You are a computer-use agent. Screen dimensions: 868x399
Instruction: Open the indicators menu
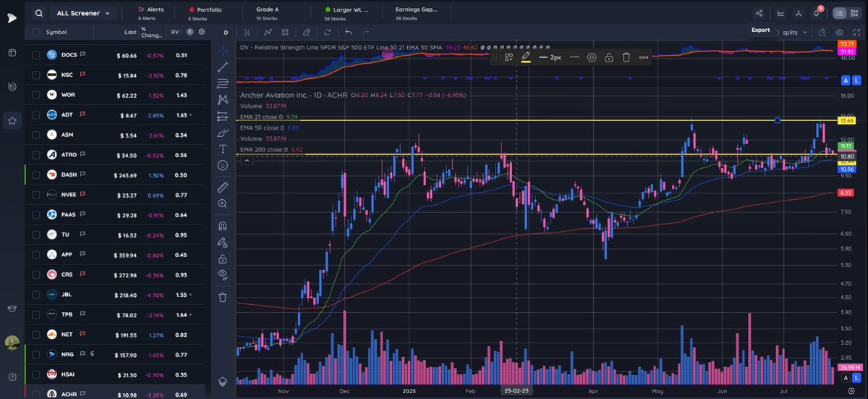(268, 33)
